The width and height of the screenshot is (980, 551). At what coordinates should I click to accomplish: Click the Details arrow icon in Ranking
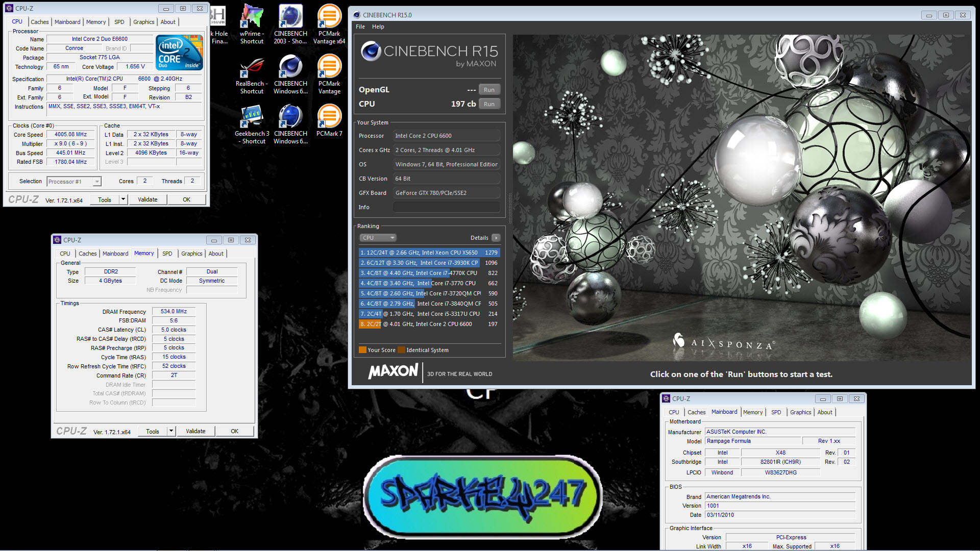point(496,238)
